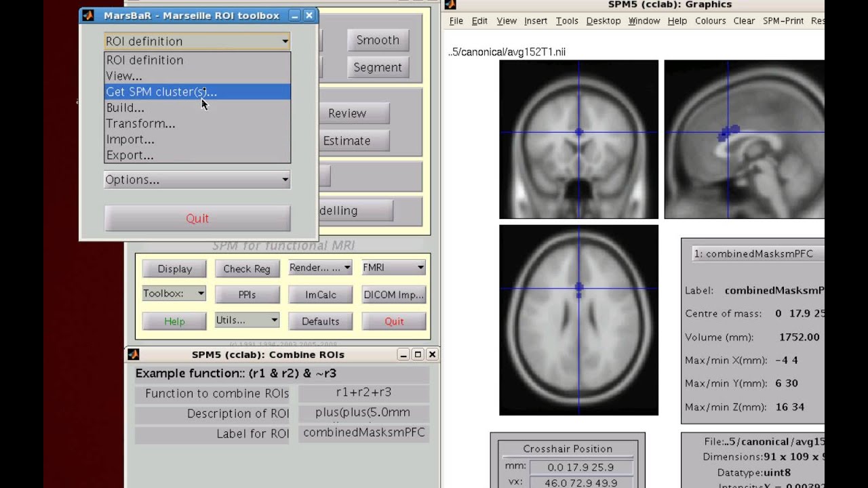Minimize the Combine ROIs window
Screen dimensions: 868x488
click(403, 354)
